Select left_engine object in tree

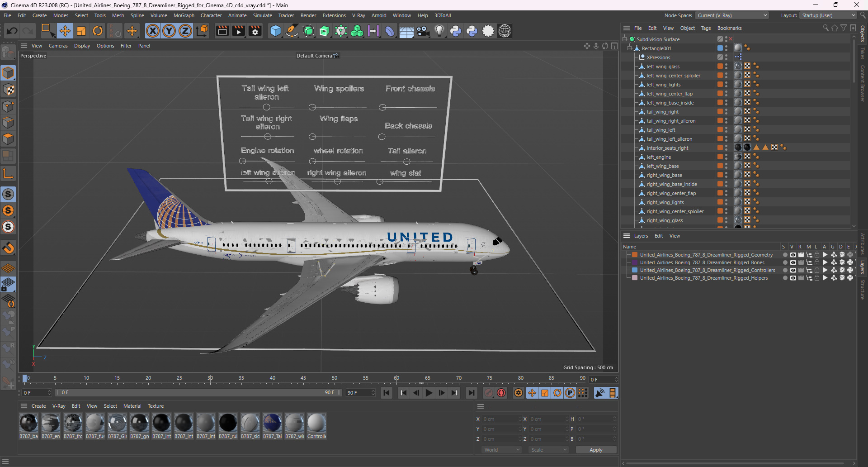pos(659,157)
